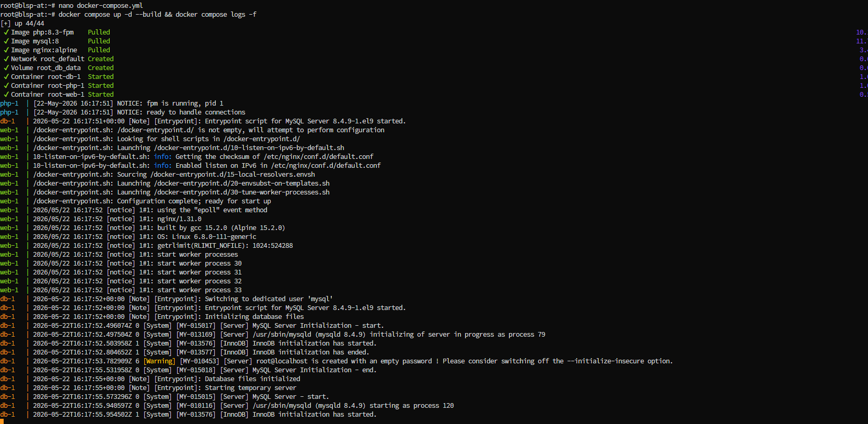Viewport: 868px width, 424px height.
Task: Click the 'nano docker-compose.yml' command text
Action: pyautogui.click(x=100, y=6)
